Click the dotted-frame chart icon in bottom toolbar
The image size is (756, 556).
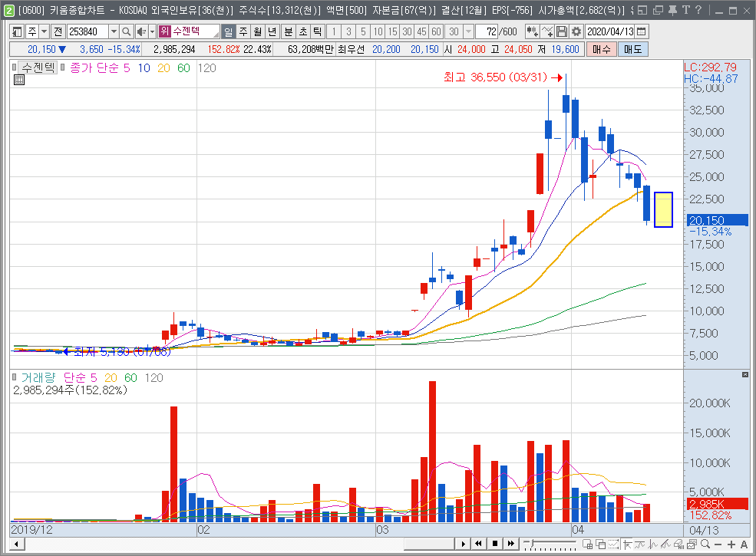coord(613,544)
